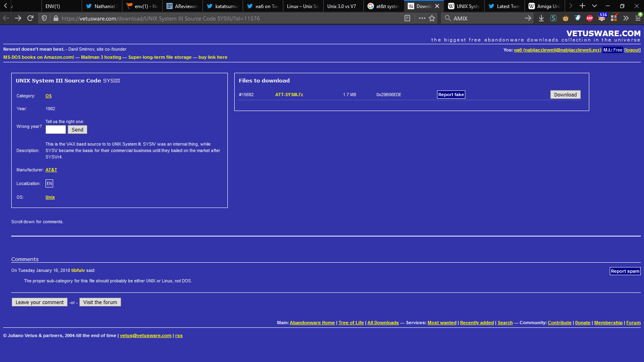The height and width of the screenshot is (362, 644).
Task: Open the downloads arrow icon in toolbar
Action: point(541,18)
